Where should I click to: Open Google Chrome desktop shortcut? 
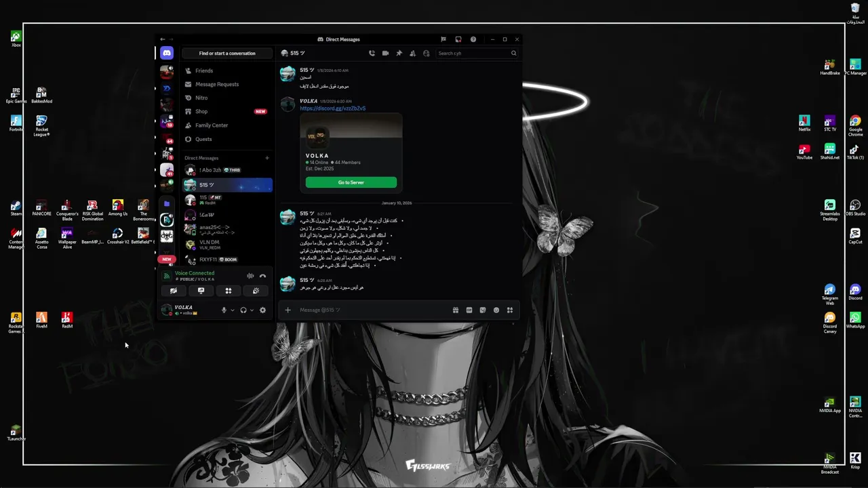point(855,124)
